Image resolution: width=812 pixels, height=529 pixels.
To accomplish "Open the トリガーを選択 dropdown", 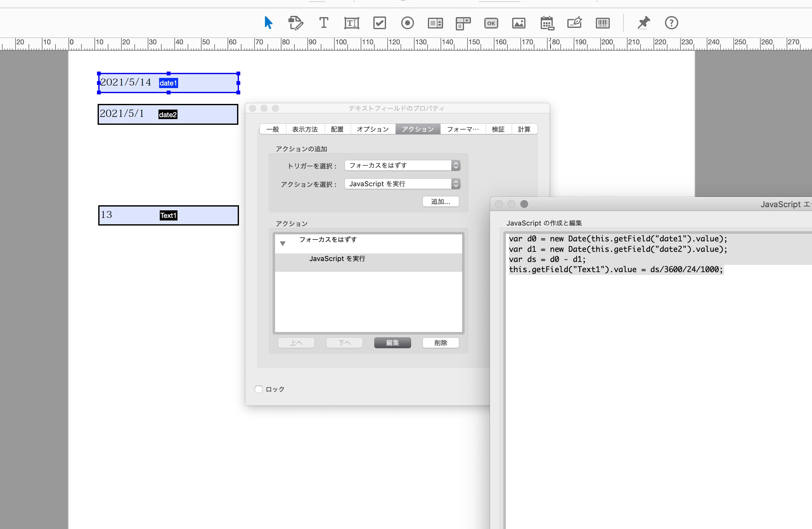I will 402,165.
